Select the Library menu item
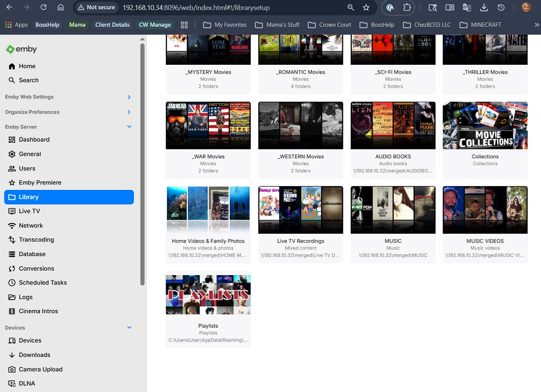Viewport: 541px width, 392px height. [69, 197]
